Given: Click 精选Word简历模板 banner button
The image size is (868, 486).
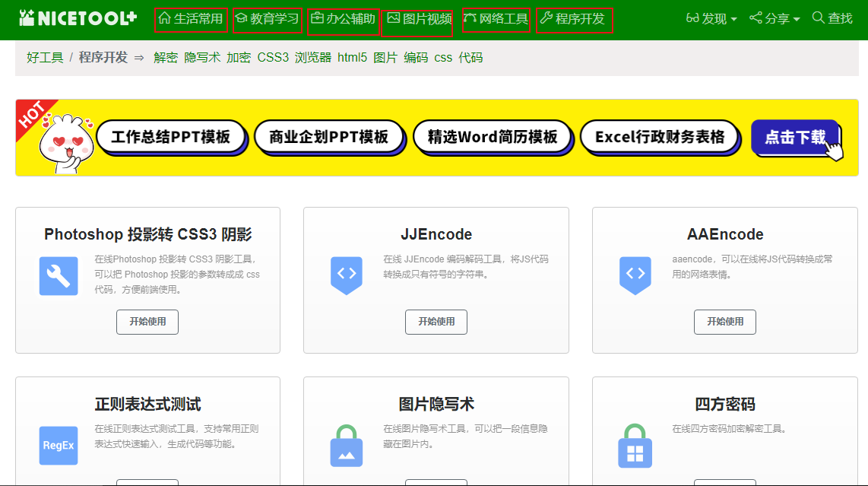Looking at the screenshot, I should pyautogui.click(x=493, y=137).
